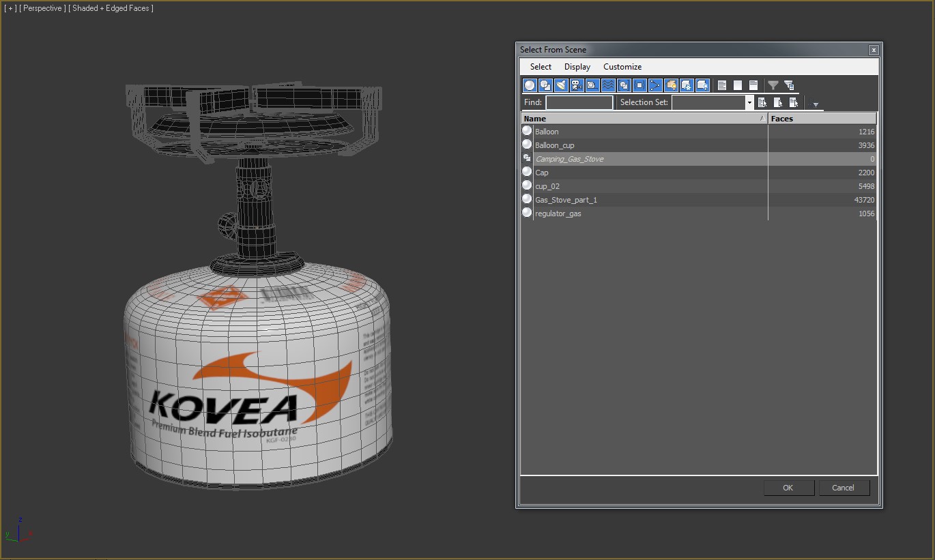
Task: Click the Select All icon
Action: coord(722,85)
